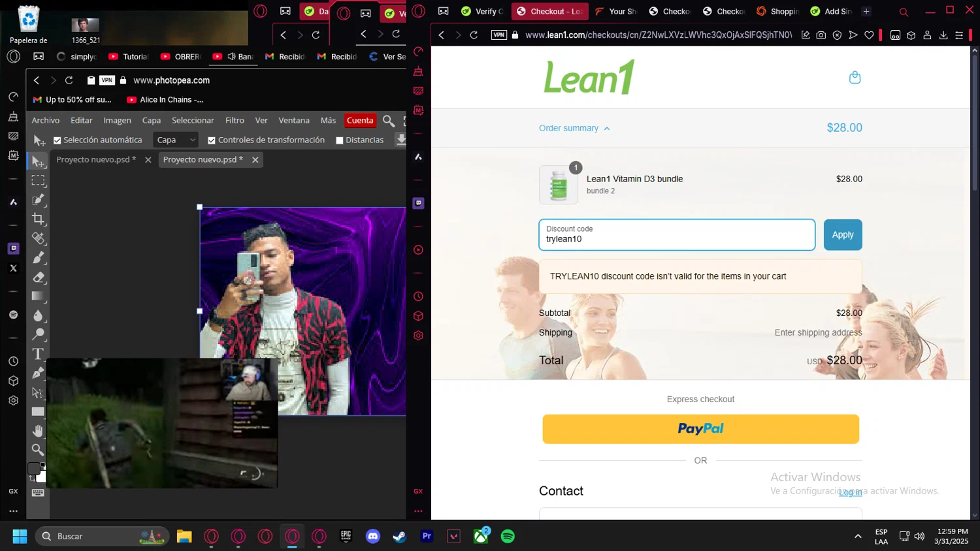Add Lean1 page to bookmarks with heart icon
This screenshot has width=980, height=551.
click(869, 35)
